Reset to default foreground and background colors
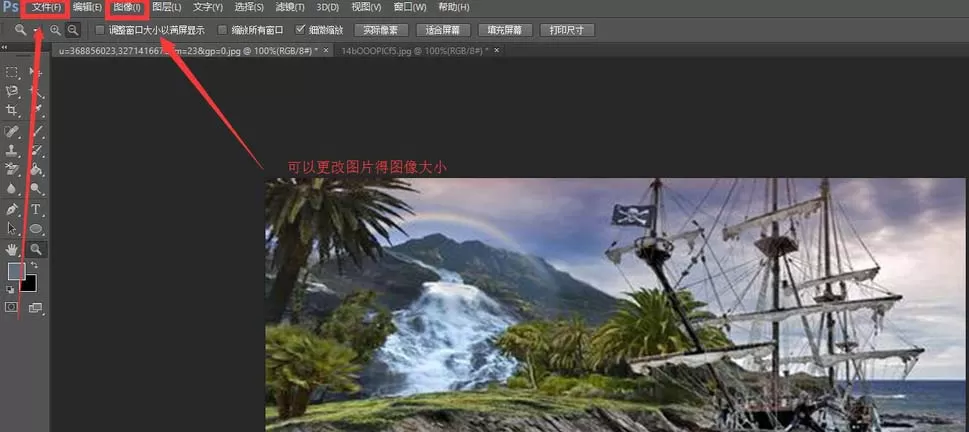Image resolution: width=969 pixels, height=432 pixels. pos(10,289)
